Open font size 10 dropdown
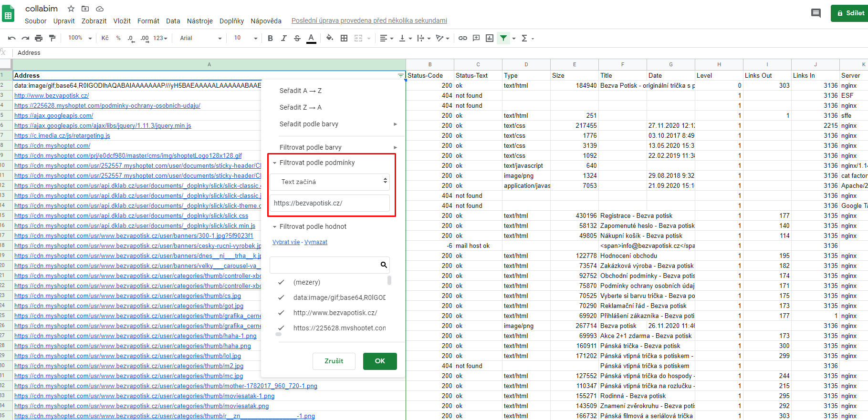The image size is (868, 420). coord(245,38)
